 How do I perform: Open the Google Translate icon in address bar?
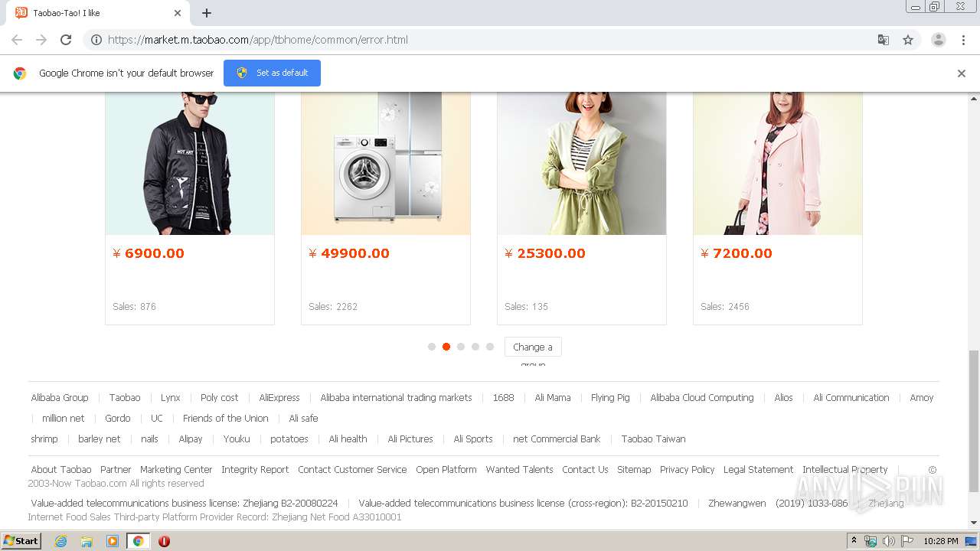point(883,40)
